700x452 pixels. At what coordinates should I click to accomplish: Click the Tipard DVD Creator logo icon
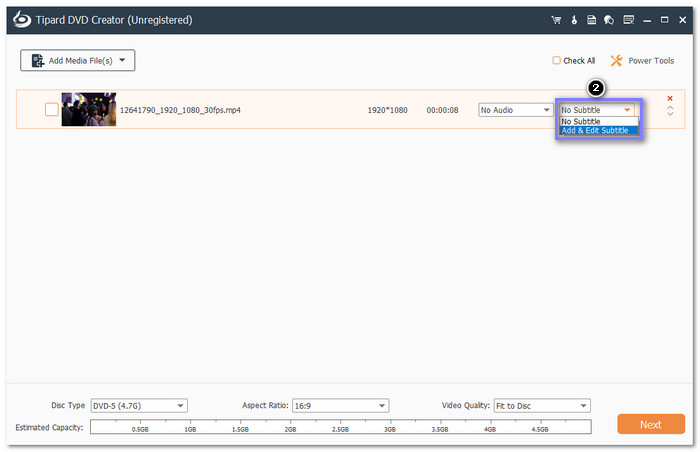(x=22, y=20)
